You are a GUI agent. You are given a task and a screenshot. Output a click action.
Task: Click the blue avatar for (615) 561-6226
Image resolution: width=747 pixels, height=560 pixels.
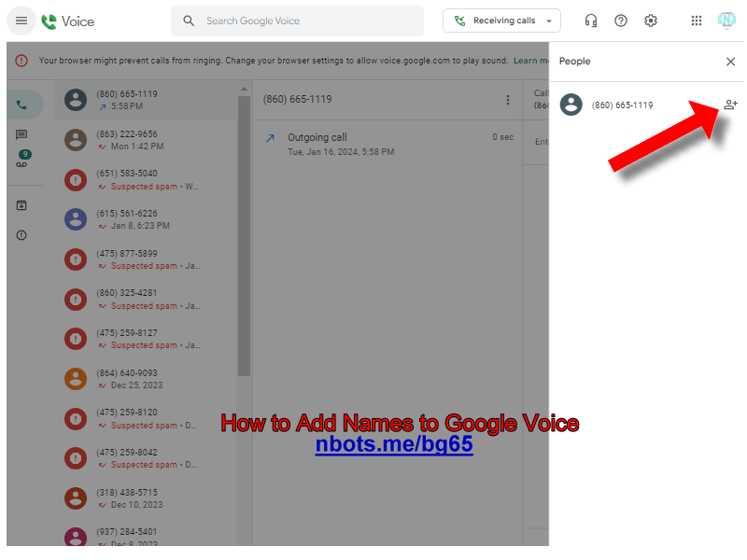coord(76,219)
